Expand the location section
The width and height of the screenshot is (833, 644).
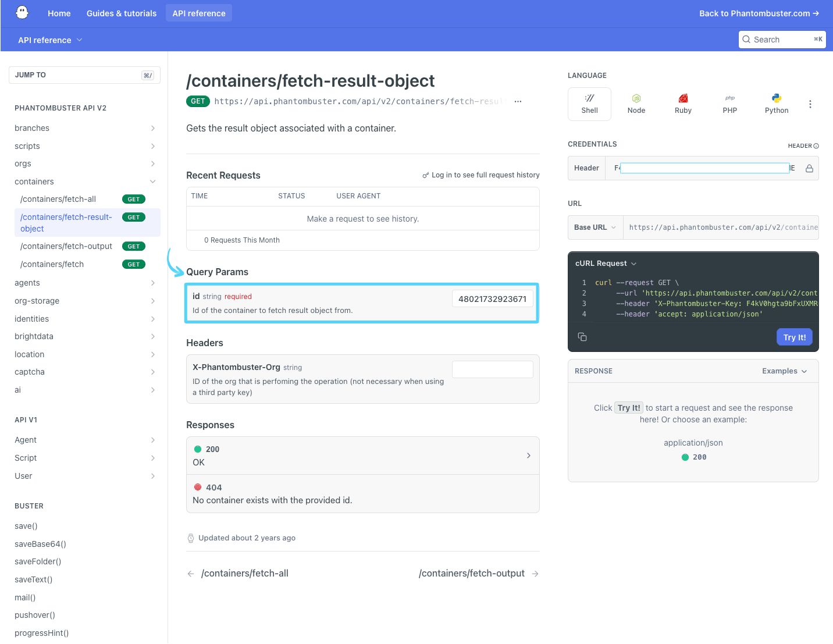coord(153,354)
